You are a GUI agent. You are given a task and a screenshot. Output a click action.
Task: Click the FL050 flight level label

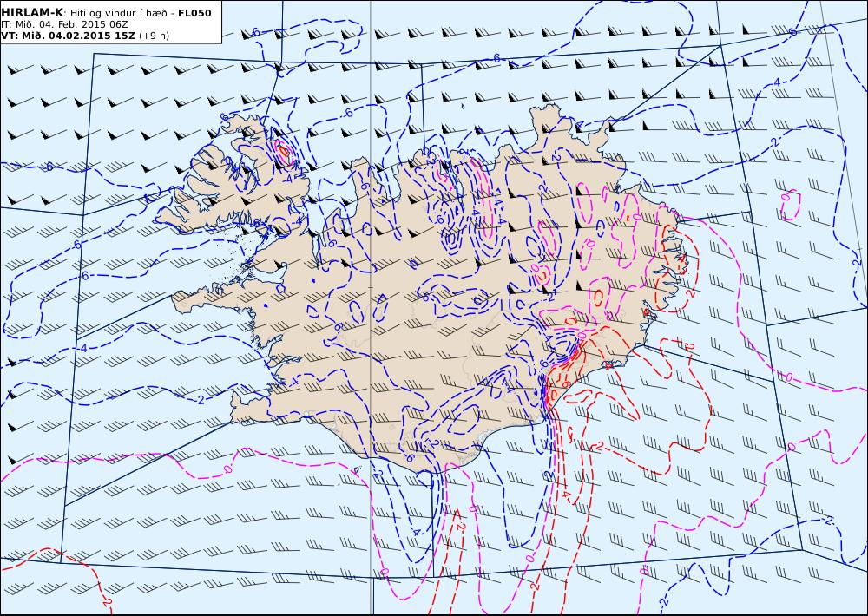pyautogui.click(x=194, y=13)
